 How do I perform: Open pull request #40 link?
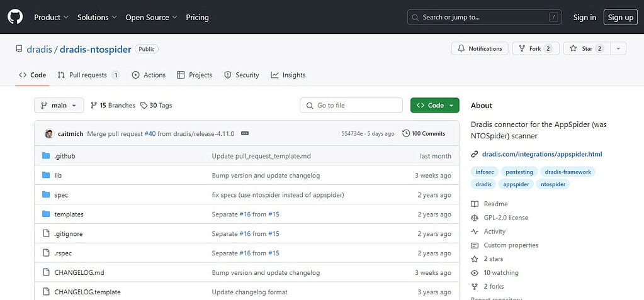[x=150, y=133]
